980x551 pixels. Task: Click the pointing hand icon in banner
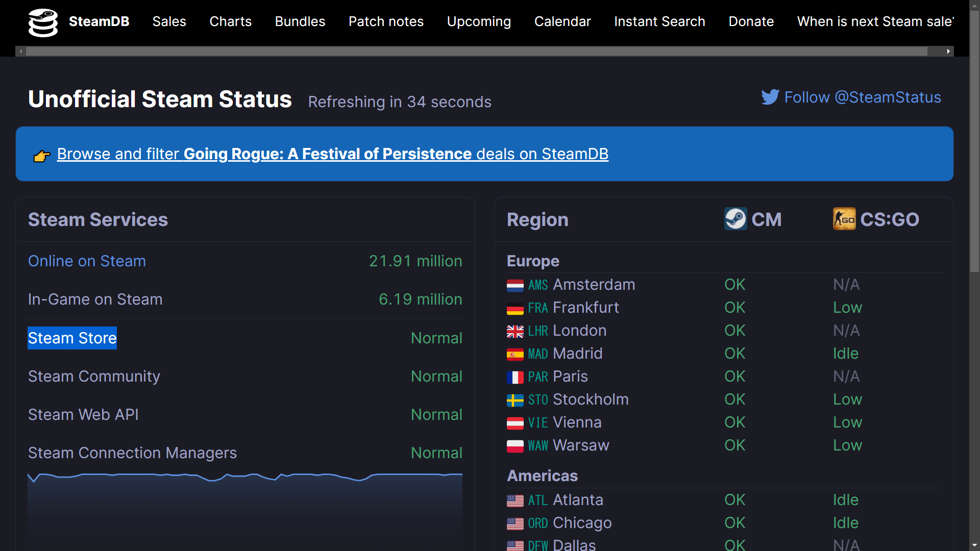(42, 156)
